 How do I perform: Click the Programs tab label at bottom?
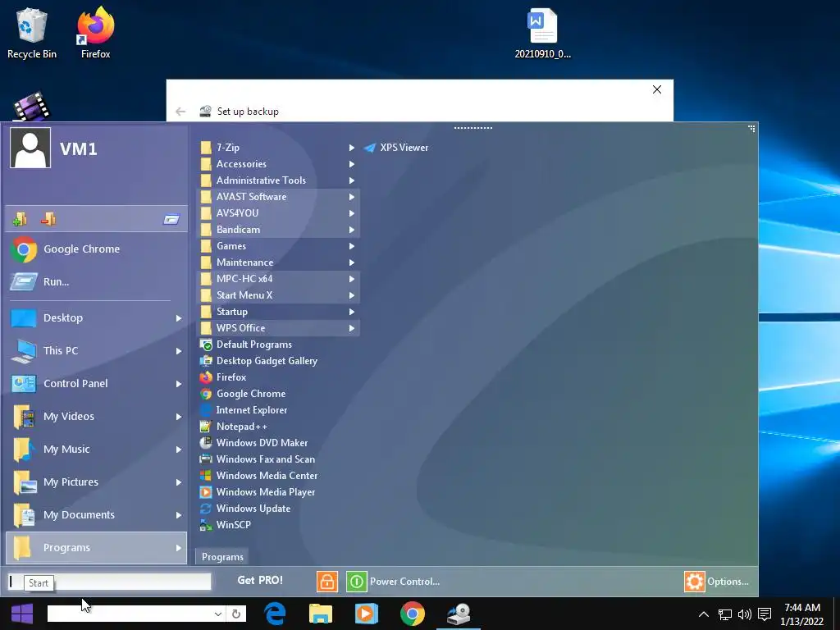click(222, 557)
